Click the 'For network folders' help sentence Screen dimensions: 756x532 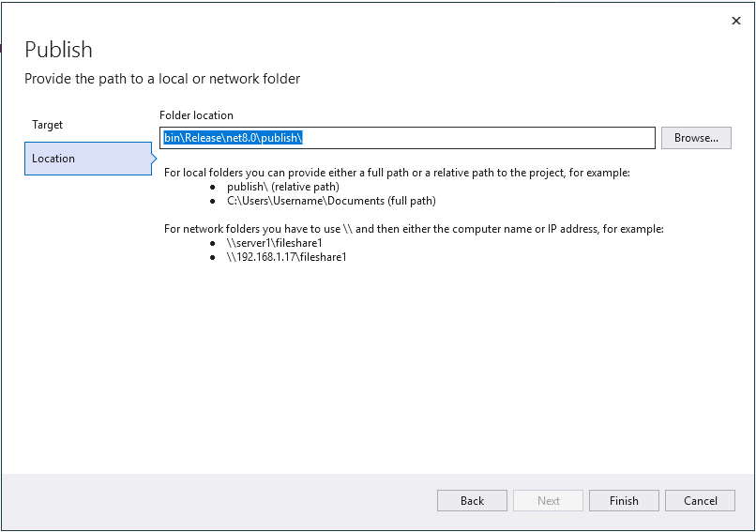point(413,229)
